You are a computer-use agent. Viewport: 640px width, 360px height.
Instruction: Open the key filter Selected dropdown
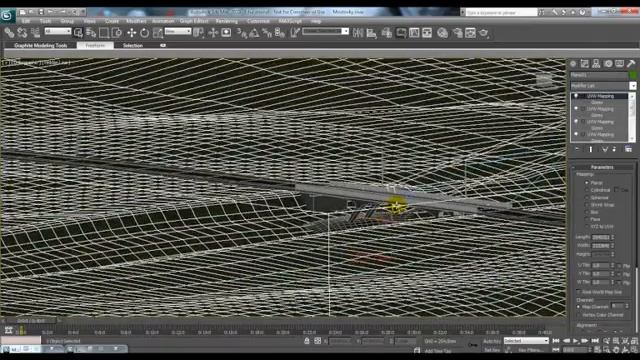pos(526,341)
